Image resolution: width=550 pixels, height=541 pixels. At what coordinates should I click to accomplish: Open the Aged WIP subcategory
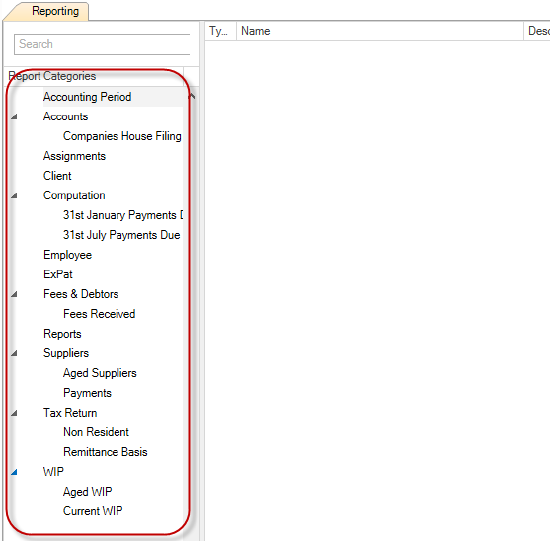(88, 492)
